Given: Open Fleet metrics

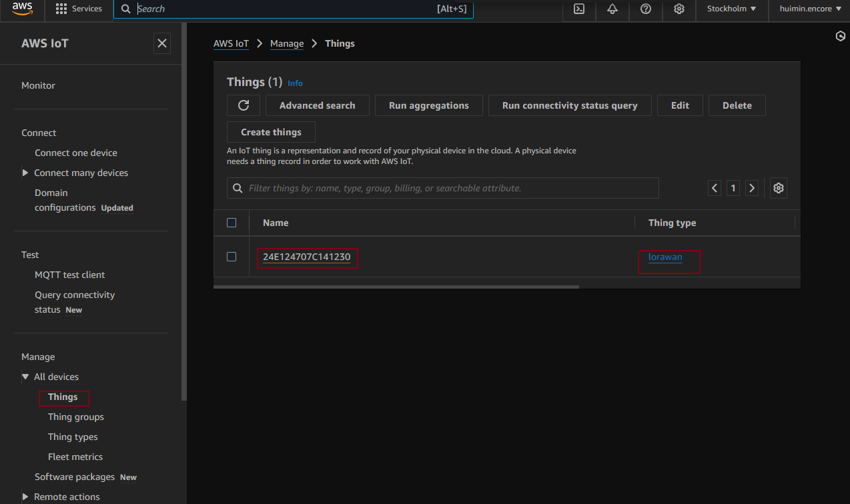Looking at the screenshot, I should [x=75, y=457].
